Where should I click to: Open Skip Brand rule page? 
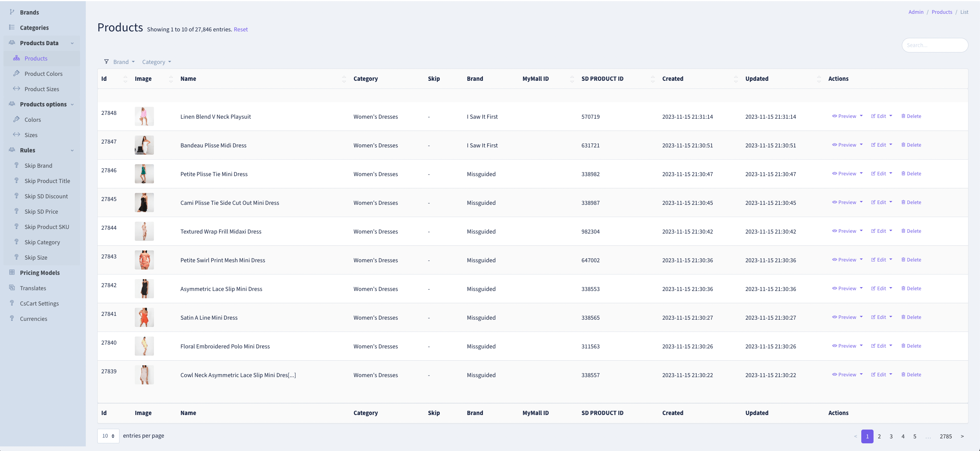[x=38, y=165]
